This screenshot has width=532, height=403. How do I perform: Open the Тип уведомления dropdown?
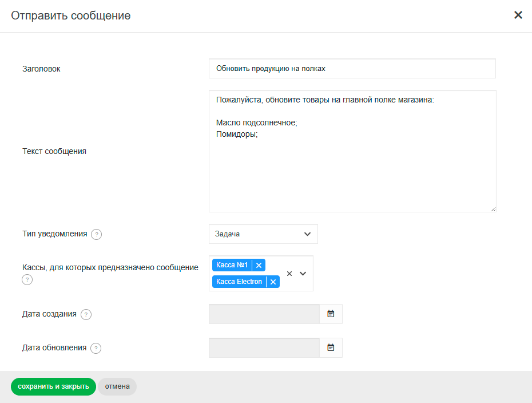point(263,234)
